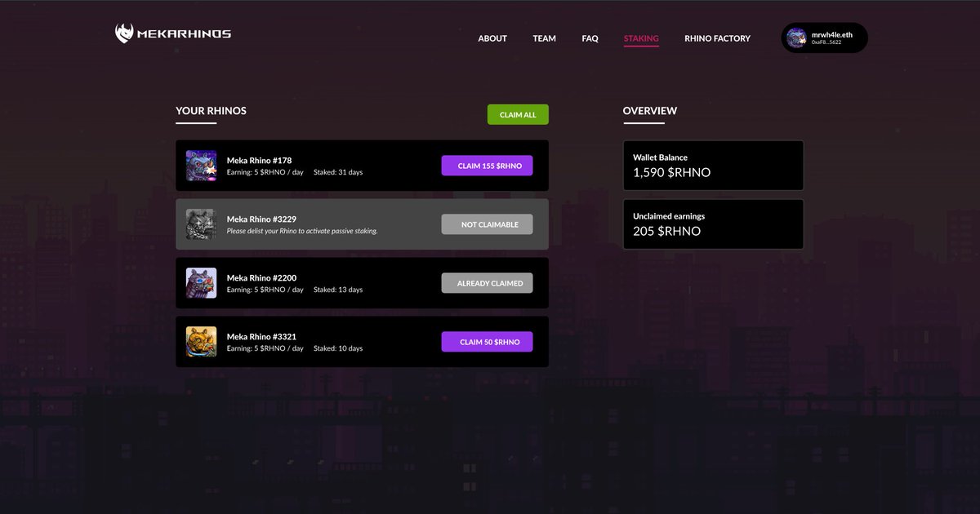Click the Not Claimable button

(487, 224)
